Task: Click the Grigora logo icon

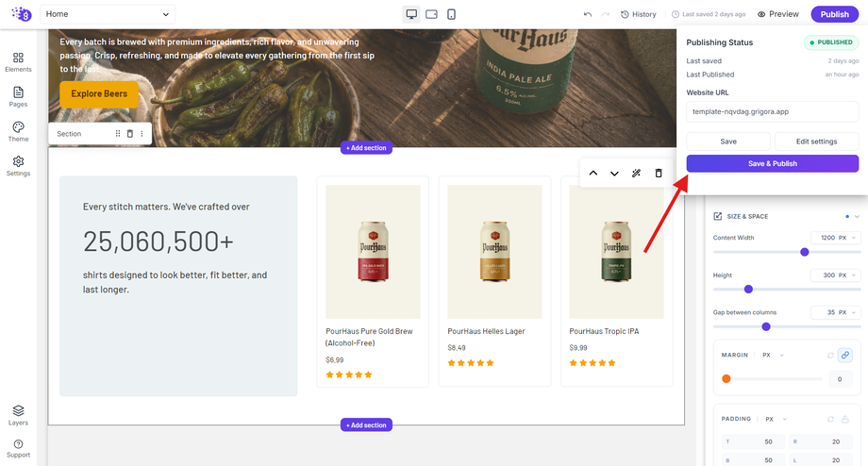Action: (x=22, y=14)
